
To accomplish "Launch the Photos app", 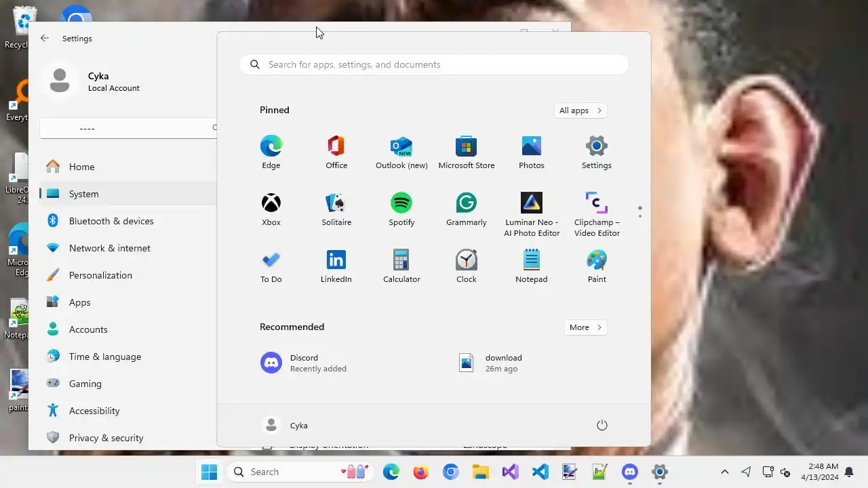I will pos(532,152).
